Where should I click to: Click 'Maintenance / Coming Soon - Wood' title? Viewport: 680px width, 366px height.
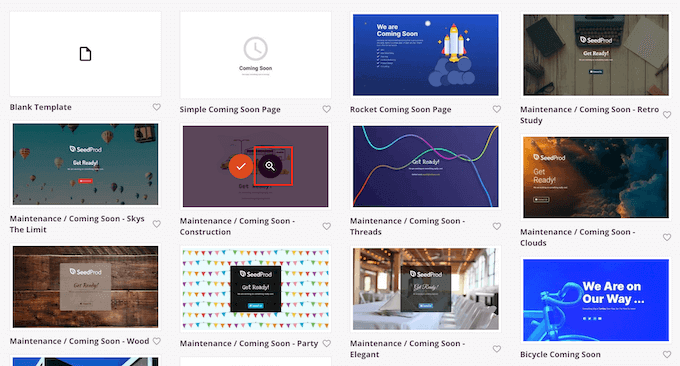(79, 341)
